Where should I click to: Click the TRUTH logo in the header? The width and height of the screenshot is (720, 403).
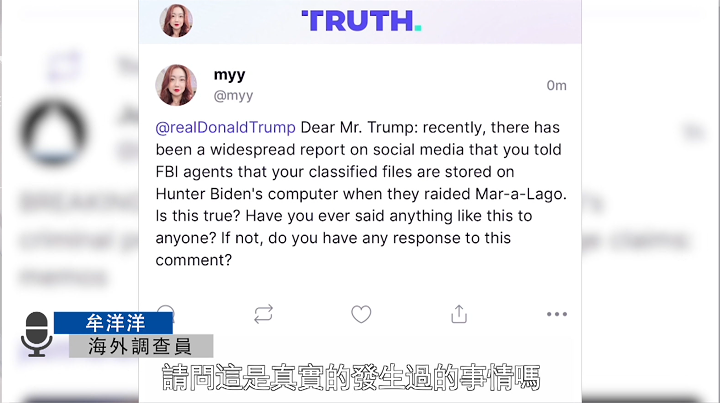tap(361, 21)
